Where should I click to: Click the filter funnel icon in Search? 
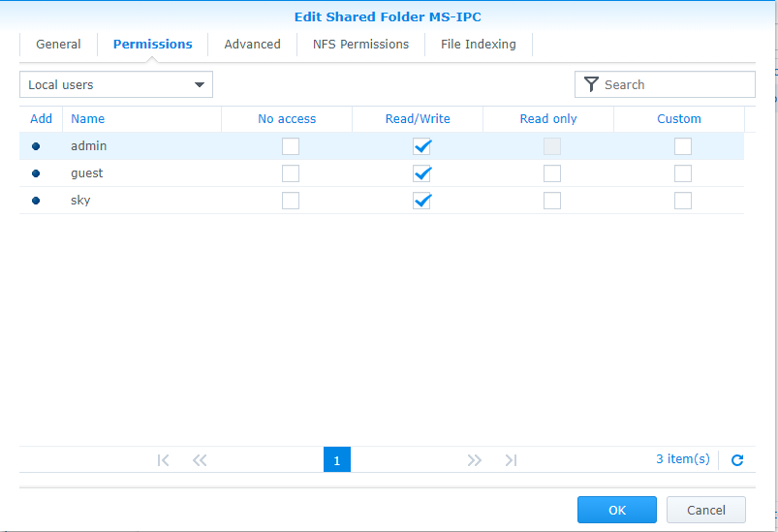coord(591,84)
